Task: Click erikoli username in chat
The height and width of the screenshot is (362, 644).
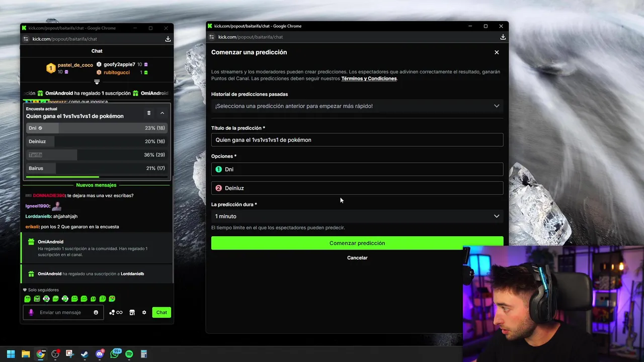Action: (33, 227)
